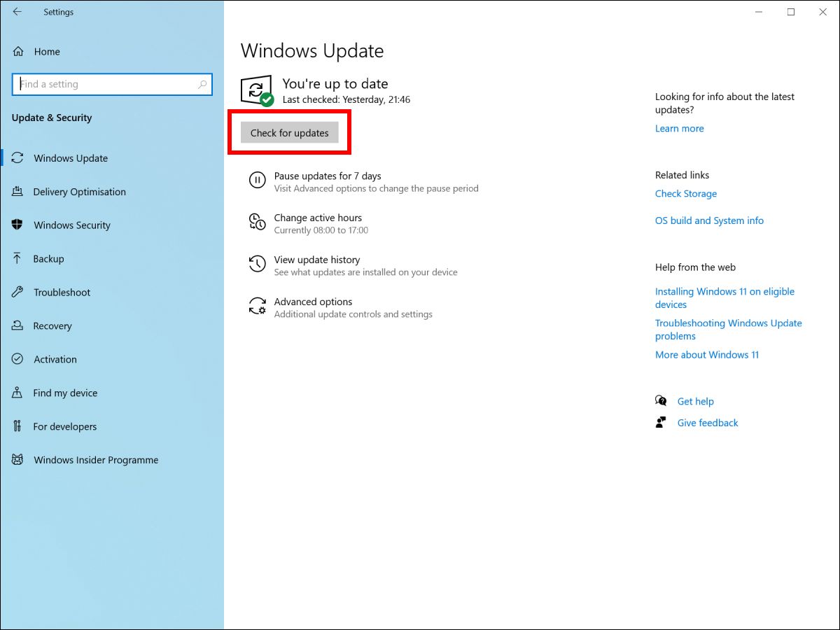Click the Find my device person icon

[18, 393]
